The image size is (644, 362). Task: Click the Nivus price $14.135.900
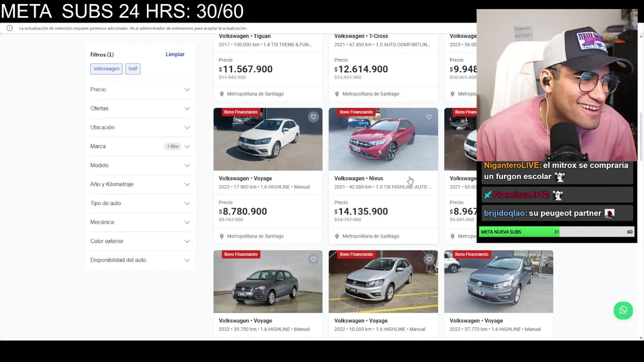pyautogui.click(x=361, y=212)
